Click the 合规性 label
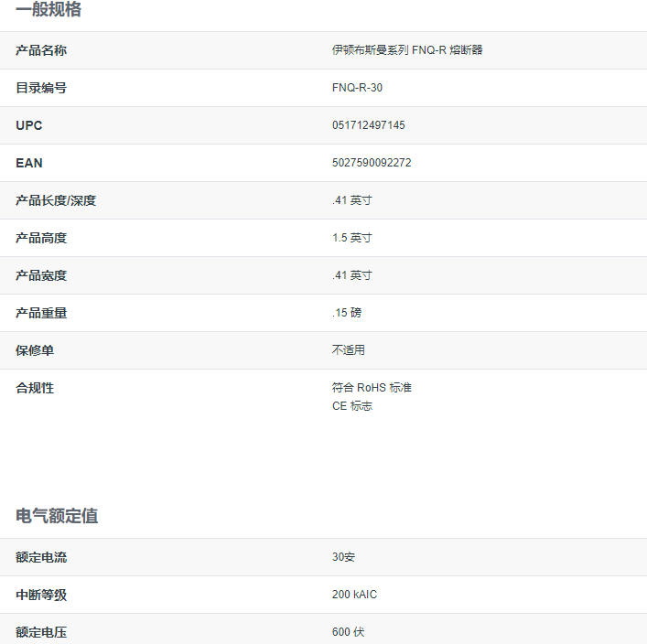The width and height of the screenshot is (647, 644). 35,388
